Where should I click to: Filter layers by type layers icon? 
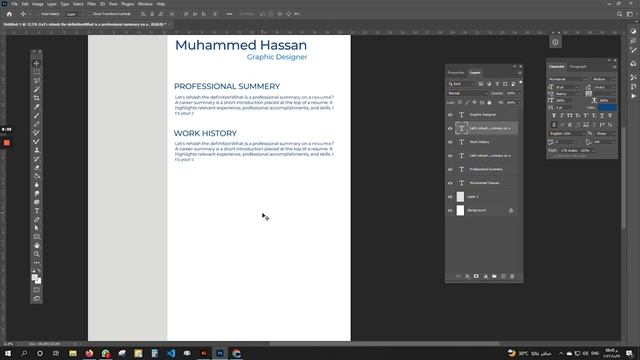point(497,84)
